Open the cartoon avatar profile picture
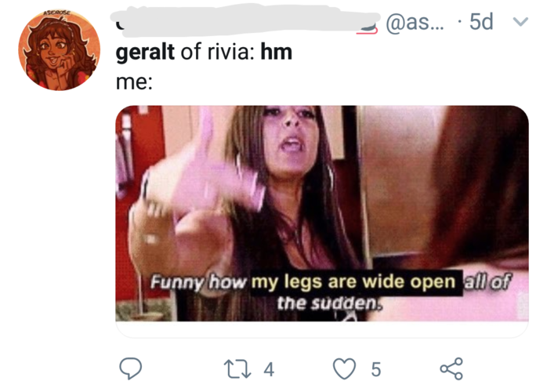The width and height of the screenshot is (547, 392). coord(60,51)
